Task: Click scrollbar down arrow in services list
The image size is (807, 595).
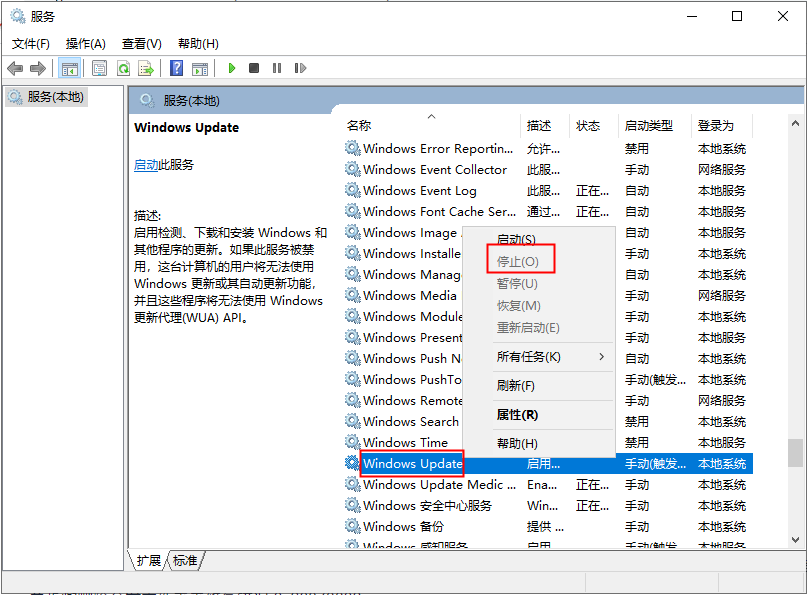Action: click(x=795, y=540)
